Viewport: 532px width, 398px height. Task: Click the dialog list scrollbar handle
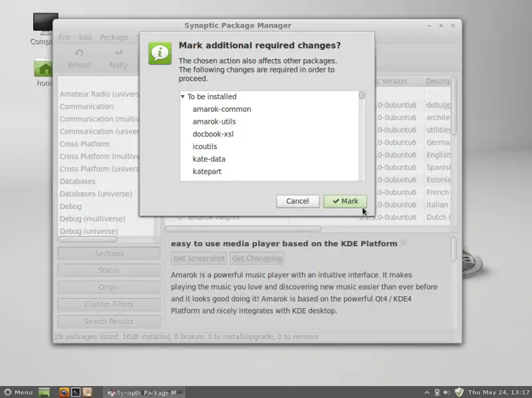tap(362, 95)
